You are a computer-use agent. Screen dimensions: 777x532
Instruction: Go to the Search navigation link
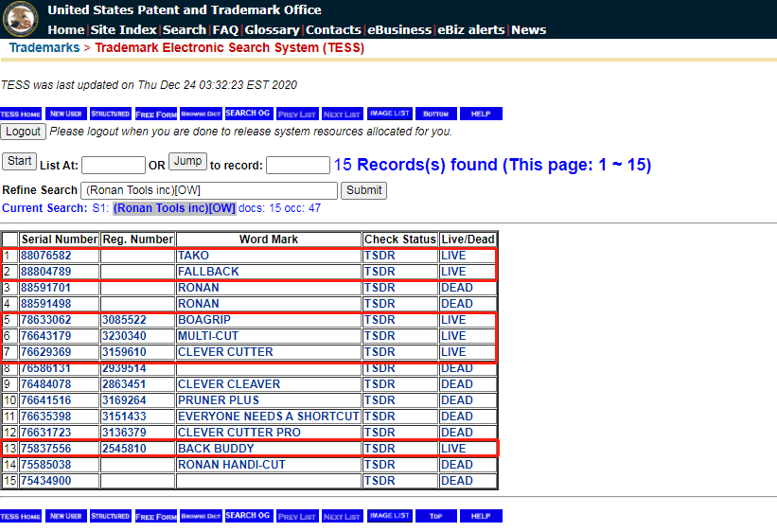(x=185, y=29)
